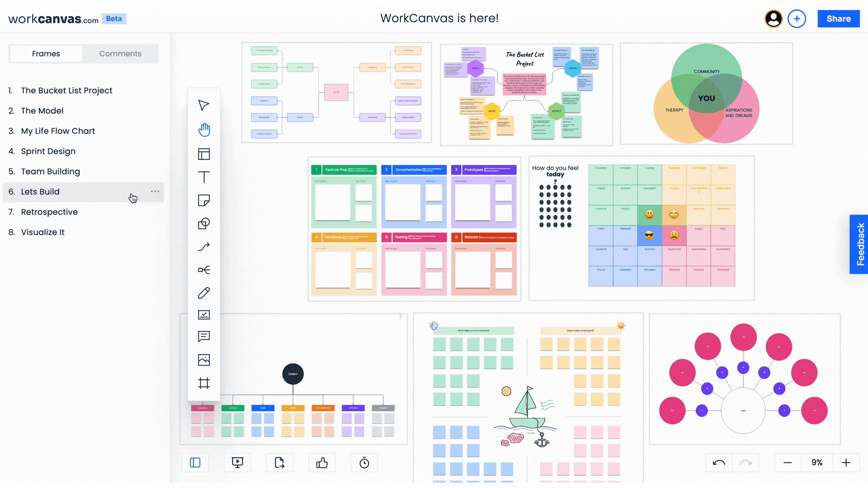Select the sticky note tool

[204, 200]
